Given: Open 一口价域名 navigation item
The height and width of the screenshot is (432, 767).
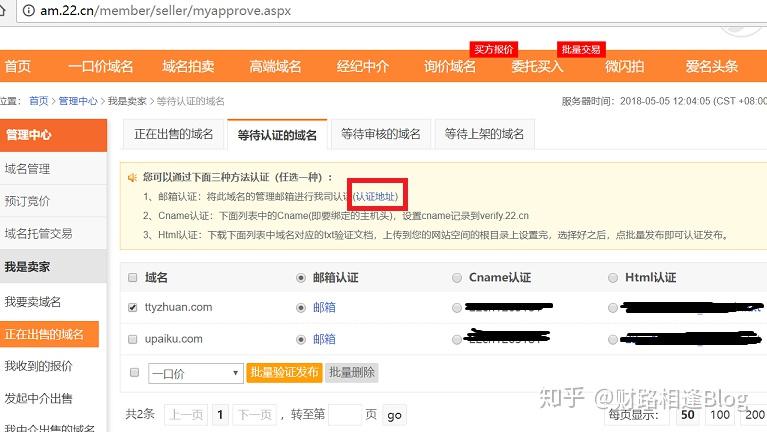Looking at the screenshot, I should pos(100,66).
